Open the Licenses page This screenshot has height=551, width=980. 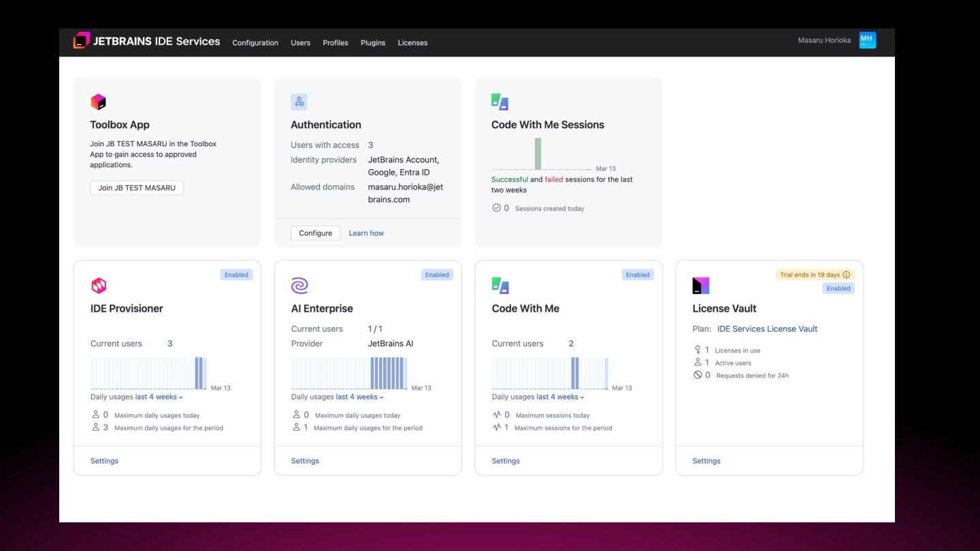tap(412, 43)
